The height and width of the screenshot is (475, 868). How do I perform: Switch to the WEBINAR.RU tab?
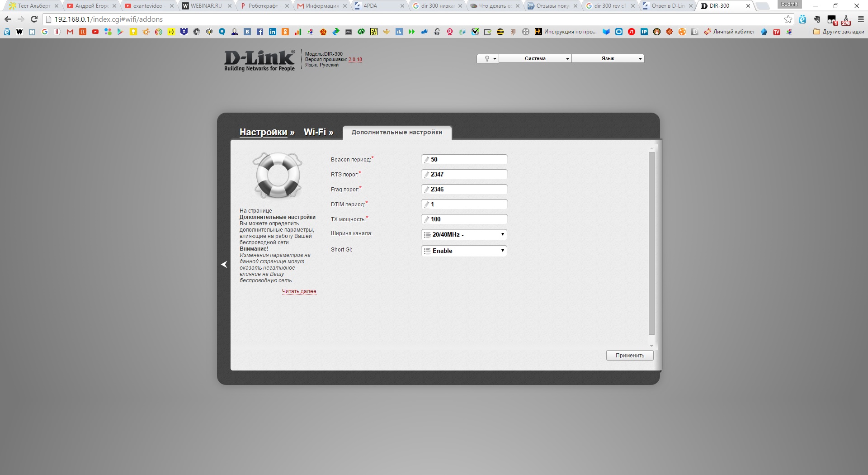pyautogui.click(x=206, y=6)
